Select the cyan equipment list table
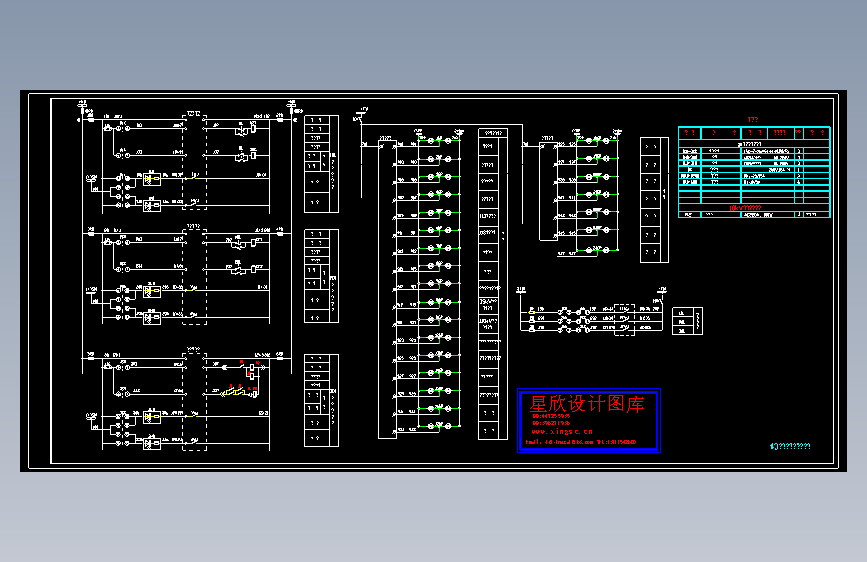The height and width of the screenshot is (562, 867). (754, 172)
